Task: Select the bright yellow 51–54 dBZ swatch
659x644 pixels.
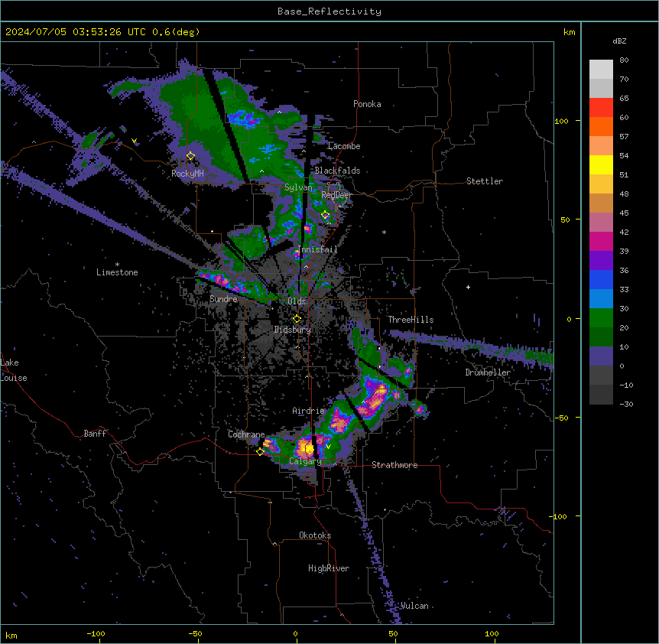Action: pyautogui.click(x=601, y=164)
